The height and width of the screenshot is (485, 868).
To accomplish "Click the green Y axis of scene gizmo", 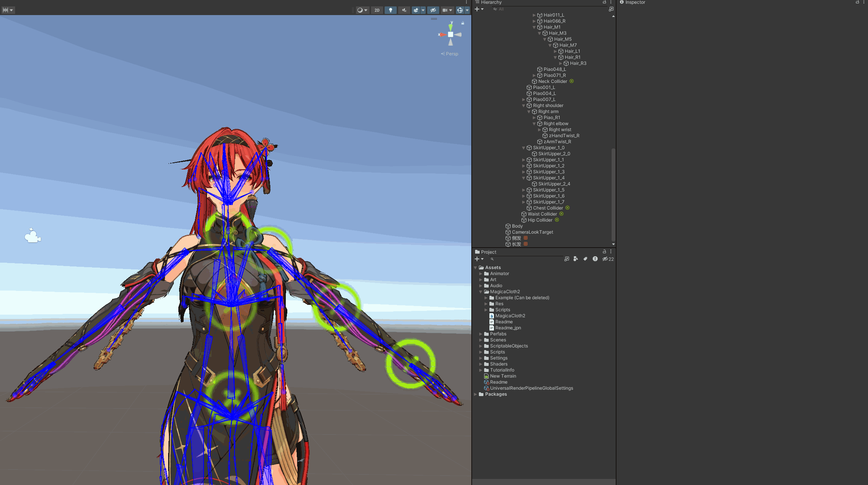I will (x=451, y=26).
